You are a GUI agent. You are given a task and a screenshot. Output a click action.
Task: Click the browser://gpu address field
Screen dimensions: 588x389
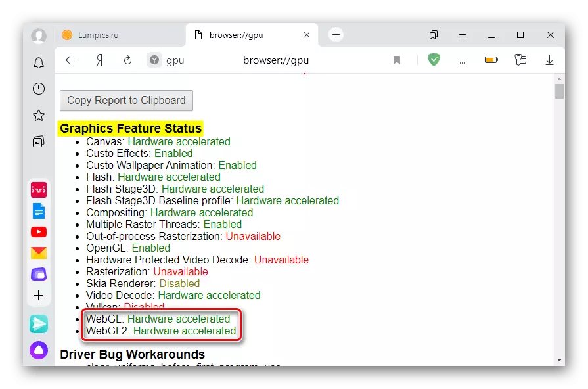tap(276, 60)
